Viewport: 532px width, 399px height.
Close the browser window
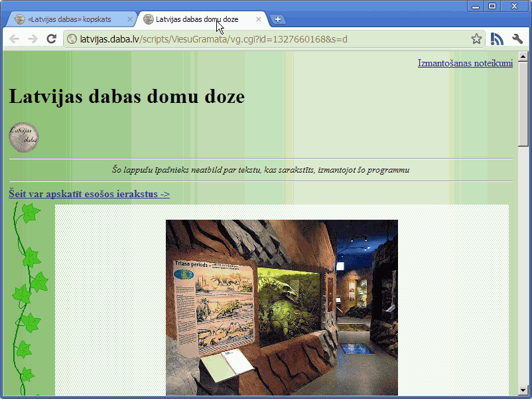point(514,6)
